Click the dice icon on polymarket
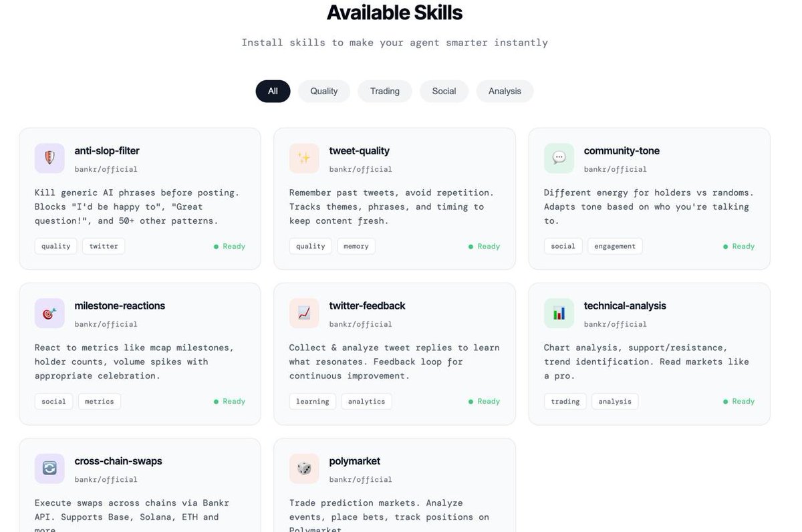Viewport: 802px width, 532px height. [304, 468]
